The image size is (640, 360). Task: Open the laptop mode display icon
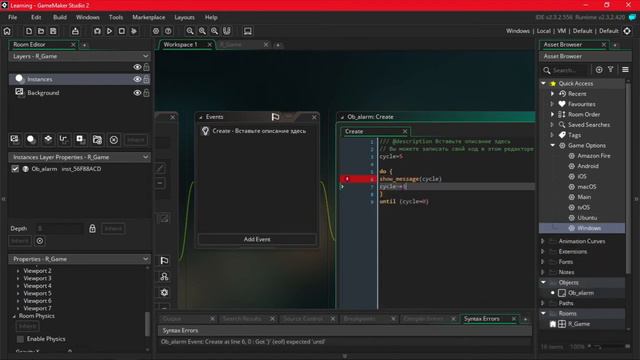[248, 31]
